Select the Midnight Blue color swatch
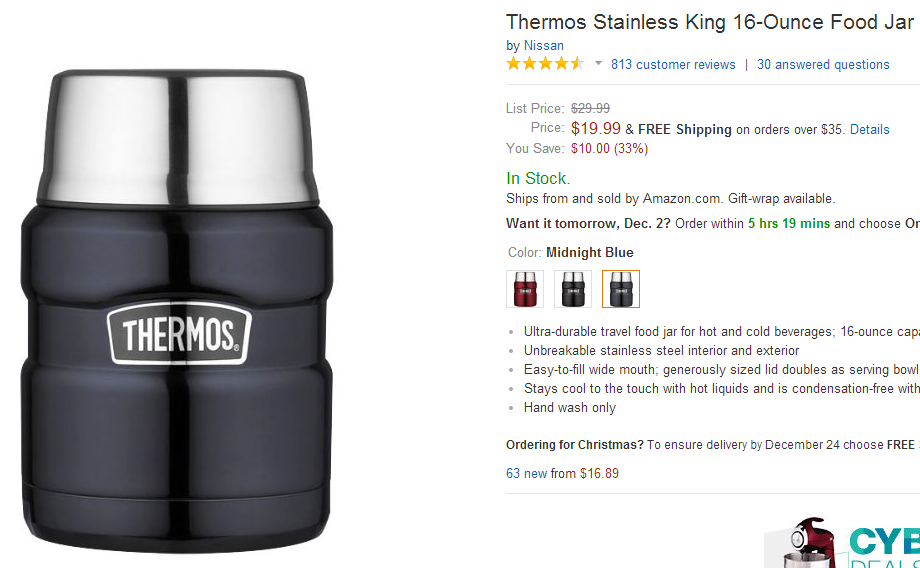Image resolution: width=920 pixels, height=568 pixels. click(x=621, y=288)
